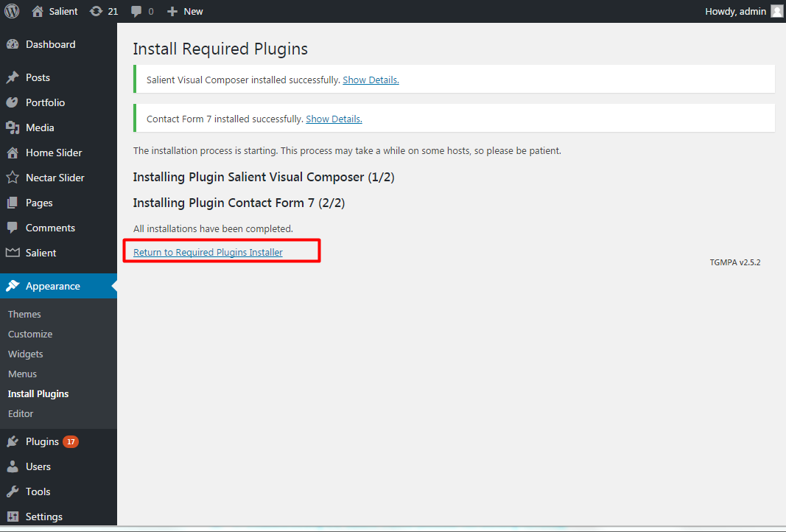The width and height of the screenshot is (786, 532).
Task: Click the Comments speech bubble sidebar icon
Action: click(13, 228)
